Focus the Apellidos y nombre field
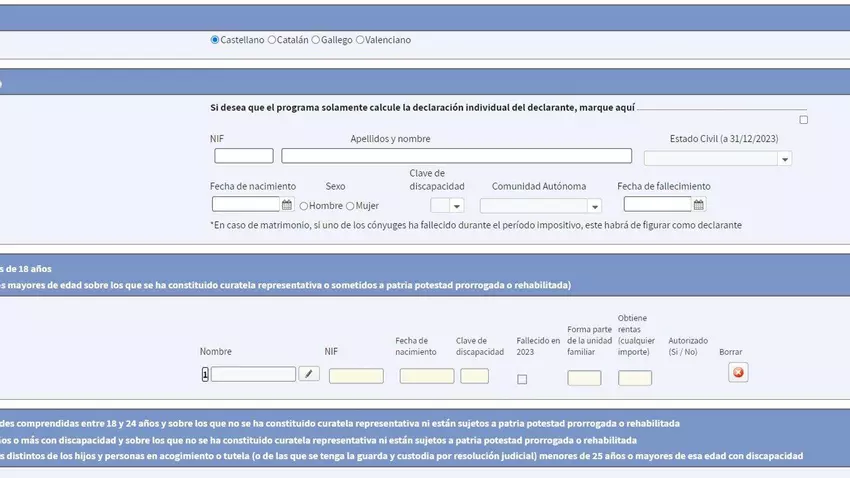This screenshot has width=850, height=478. coord(456,156)
